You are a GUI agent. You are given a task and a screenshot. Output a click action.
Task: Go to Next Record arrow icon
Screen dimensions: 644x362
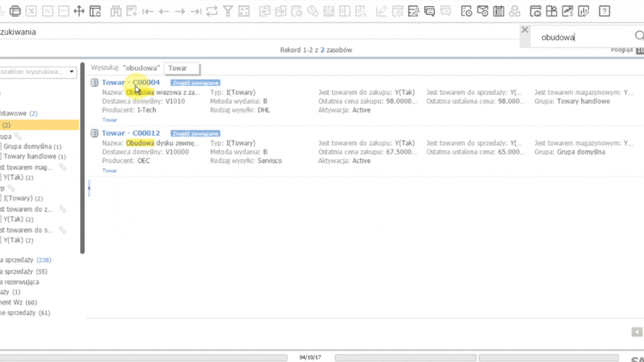point(180,11)
